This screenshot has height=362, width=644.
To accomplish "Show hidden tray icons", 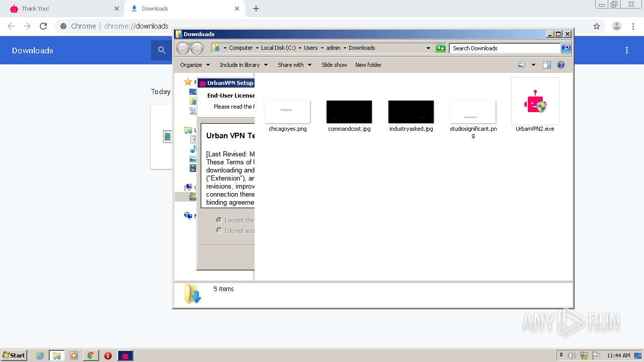I will pos(561,355).
